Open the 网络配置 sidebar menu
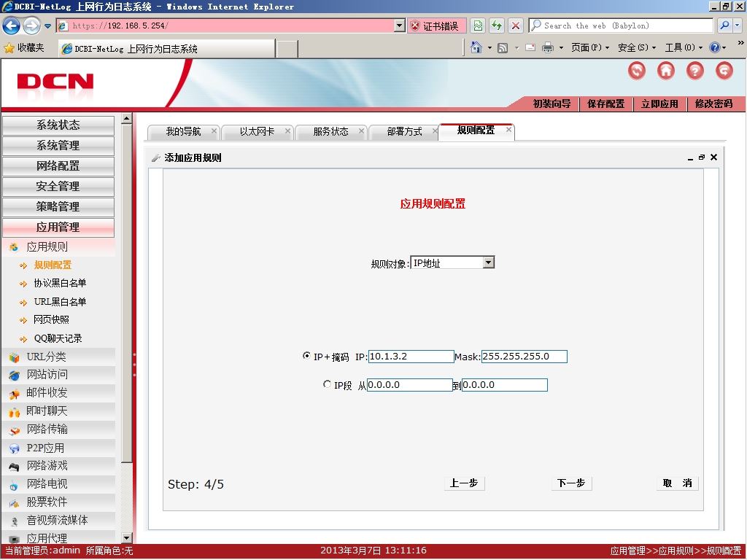Screen dimensions: 747x560 (x=58, y=166)
